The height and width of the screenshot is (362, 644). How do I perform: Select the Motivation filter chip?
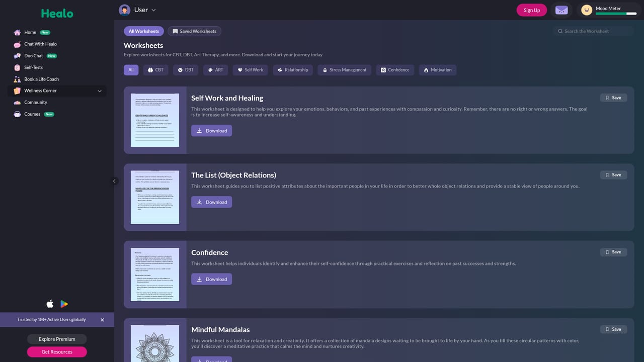click(x=438, y=70)
